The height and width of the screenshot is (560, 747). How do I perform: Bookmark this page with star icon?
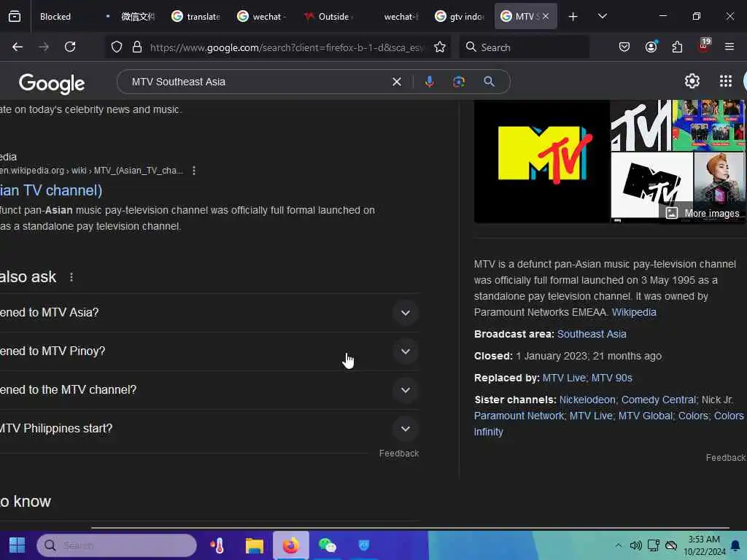440,47
